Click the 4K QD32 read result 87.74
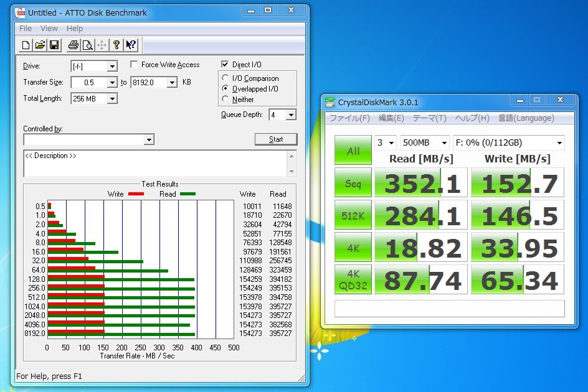 421,279
